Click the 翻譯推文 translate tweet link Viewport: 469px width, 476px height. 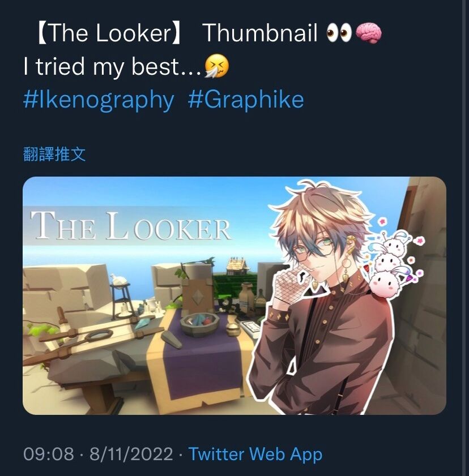(54, 154)
